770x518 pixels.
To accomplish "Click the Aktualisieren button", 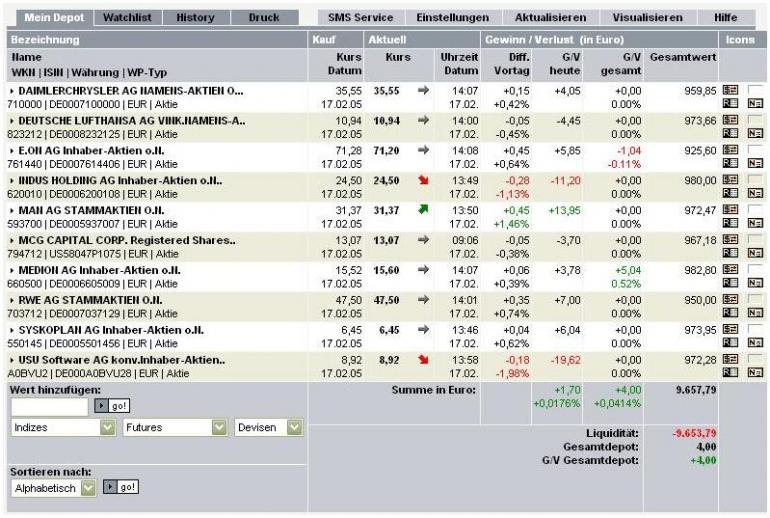I will [550, 17].
